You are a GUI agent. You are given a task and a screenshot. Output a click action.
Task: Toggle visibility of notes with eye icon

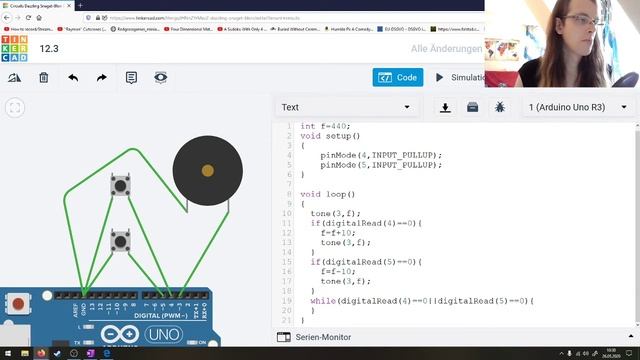[x=160, y=78]
